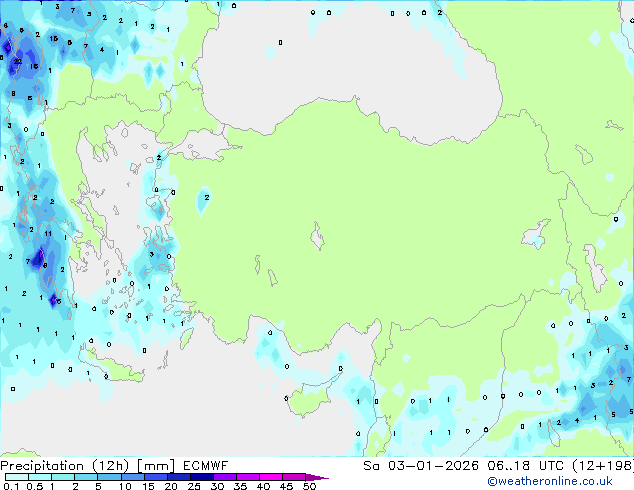Click the '(12+198)' forecast offset text
Image resolution: width=634 pixels, height=490 pixels.
603,466
